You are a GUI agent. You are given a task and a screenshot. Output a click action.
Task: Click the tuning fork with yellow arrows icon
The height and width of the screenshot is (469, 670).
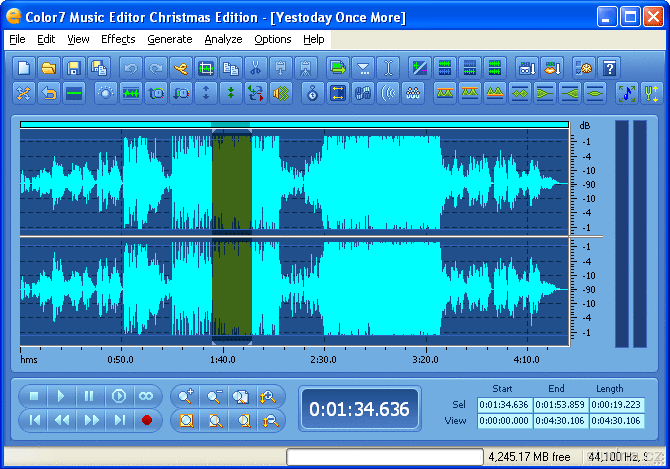click(x=651, y=93)
